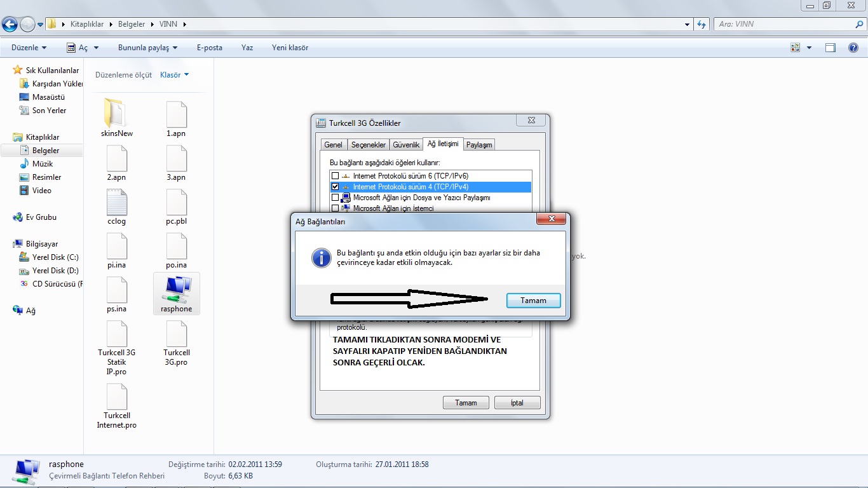Open the Resimler library

[46, 177]
